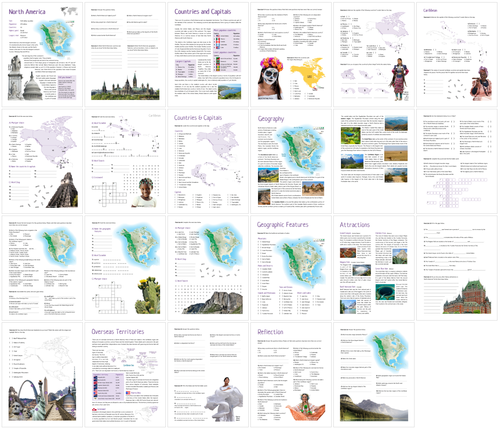500x429 pixels.
Task: Open the page with Parliament building photo
Action: (x=125, y=55)
